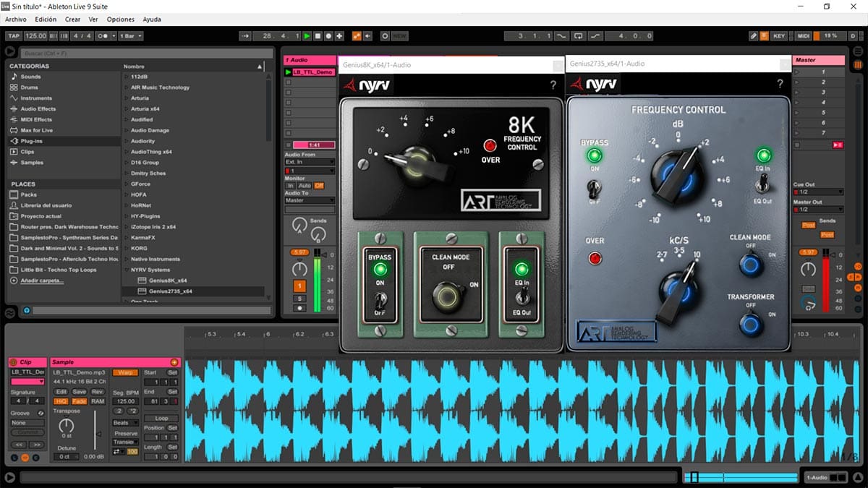This screenshot has width=868, height=488.
Task: Activate the Loop switch in the transport
Action: [578, 35]
